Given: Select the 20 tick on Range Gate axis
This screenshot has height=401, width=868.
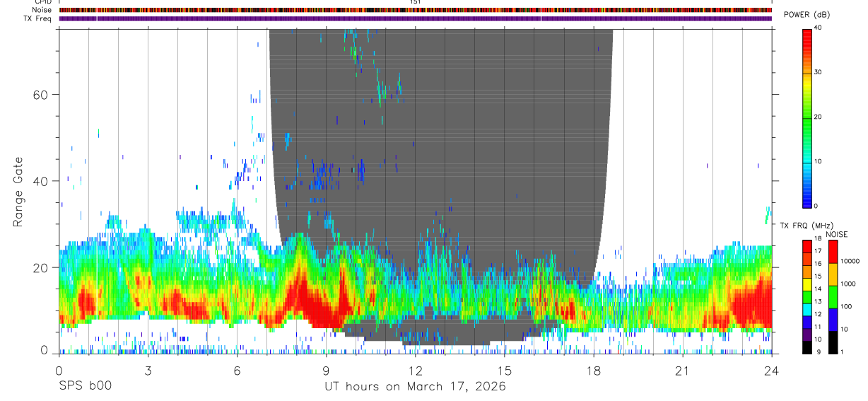Looking at the screenshot, I should (40, 267).
